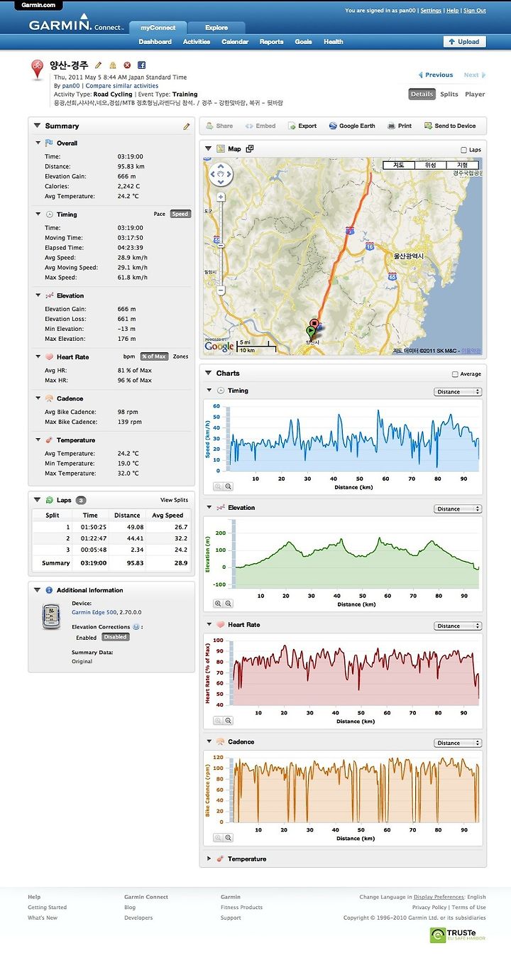Switch Timing display to Speed
Screen dimensions: 511x980
[x=180, y=214]
